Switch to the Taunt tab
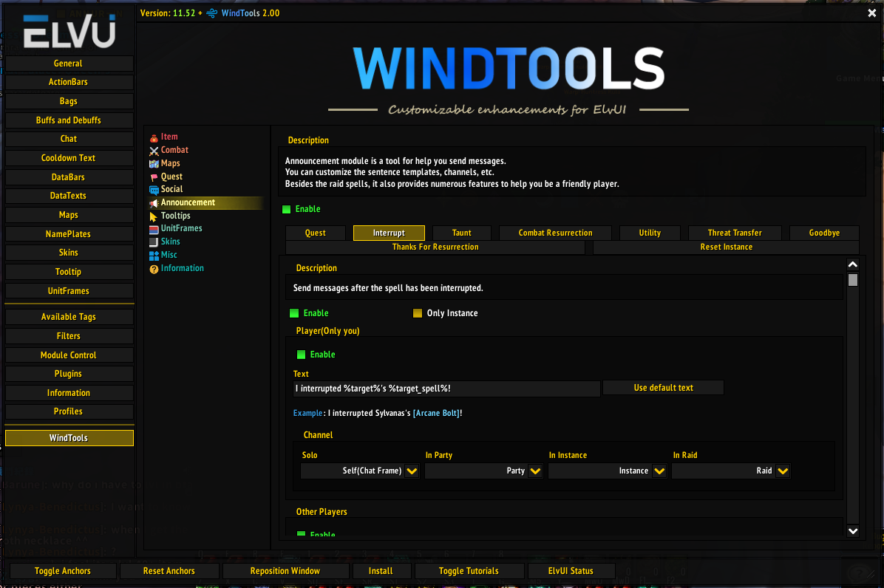 (462, 233)
